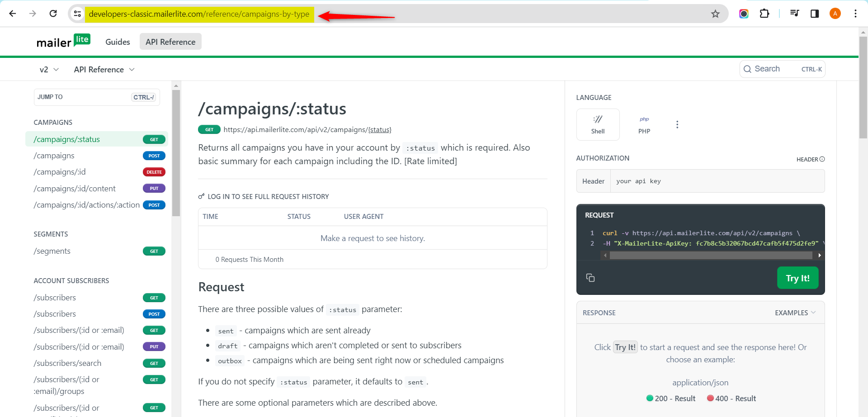The width and height of the screenshot is (868, 417).
Task: Open the Extensions puzzle-piece icon
Action: 764,14
